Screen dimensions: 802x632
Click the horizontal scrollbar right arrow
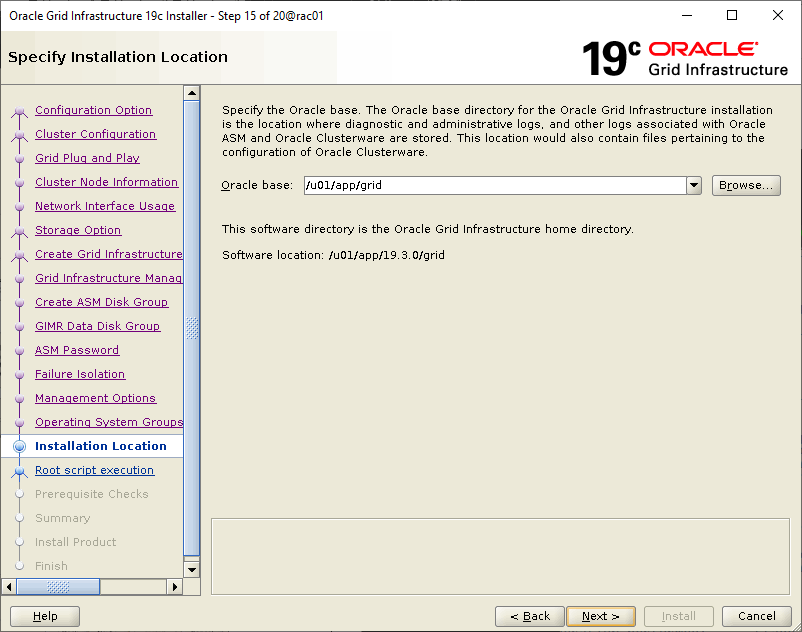point(174,586)
